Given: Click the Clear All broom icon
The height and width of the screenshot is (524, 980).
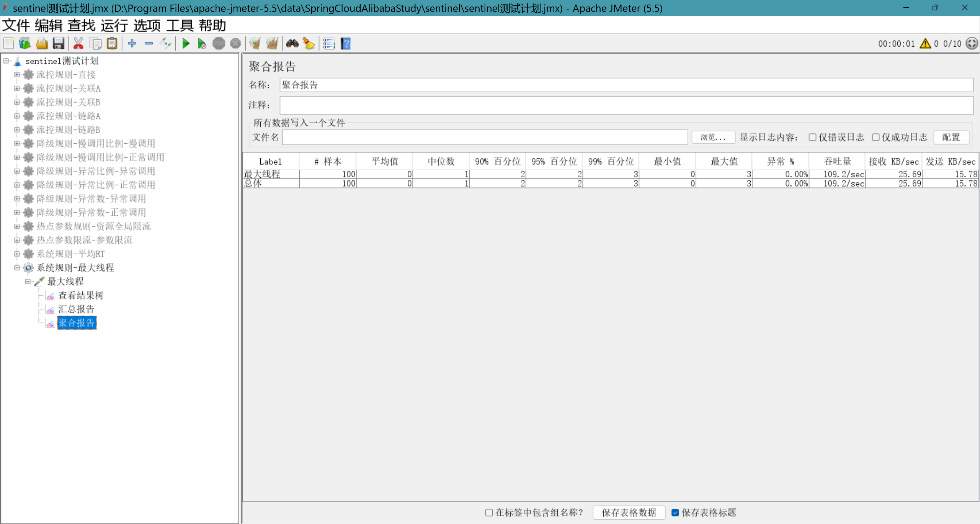Looking at the screenshot, I should [x=272, y=44].
